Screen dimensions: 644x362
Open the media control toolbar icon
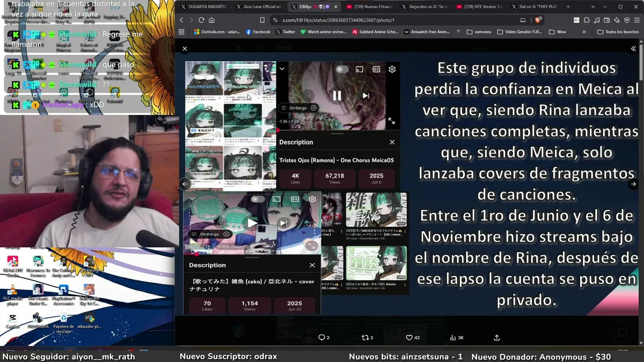(x=597, y=20)
